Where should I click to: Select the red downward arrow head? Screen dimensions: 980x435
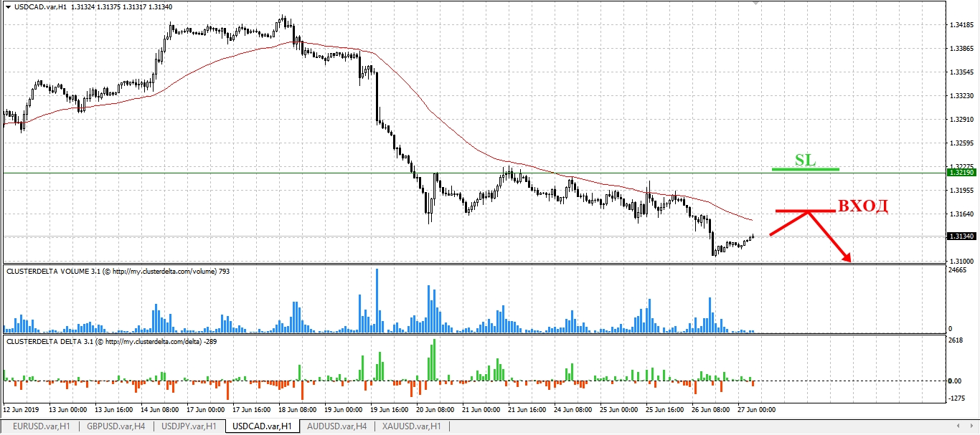847,258
